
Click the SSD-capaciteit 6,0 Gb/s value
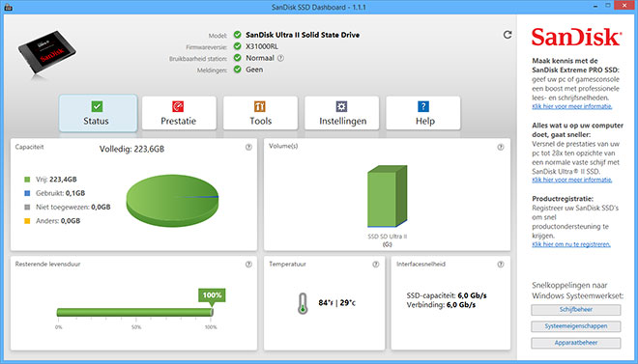(x=472, y=295)
